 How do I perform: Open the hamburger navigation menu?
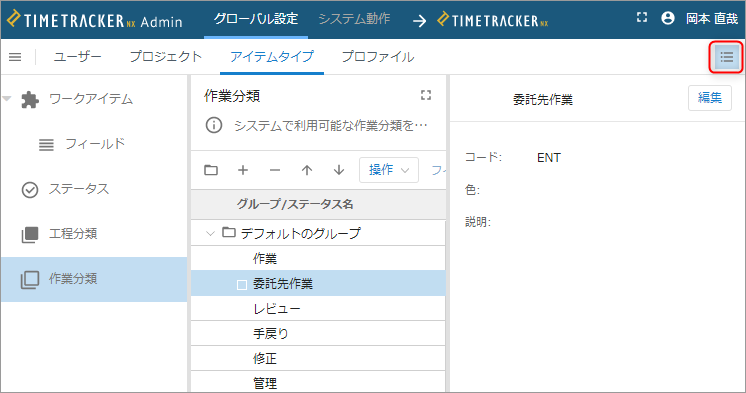click(x=15, y=57)
